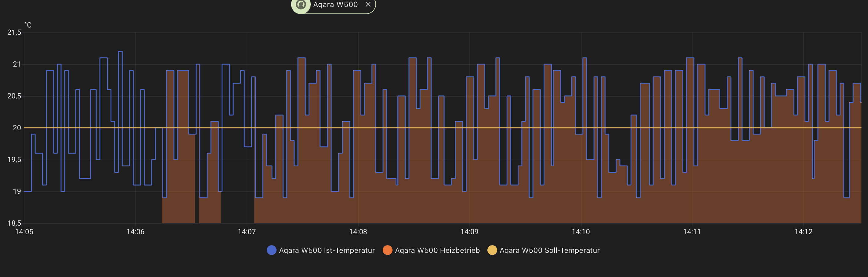The width and height of the screenshot is (868, 277).
Task: Click the 19,5 temperature axis label
Action: click(x=14, y=160)
